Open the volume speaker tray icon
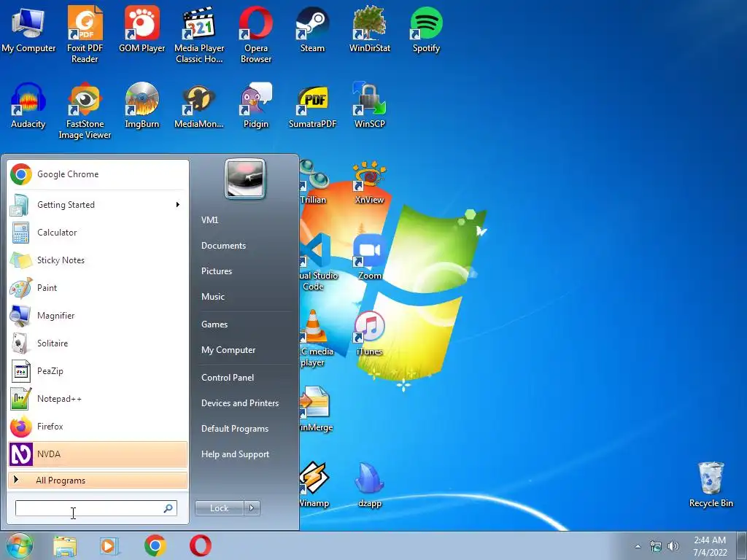The image size is (747, 560). 673,546
